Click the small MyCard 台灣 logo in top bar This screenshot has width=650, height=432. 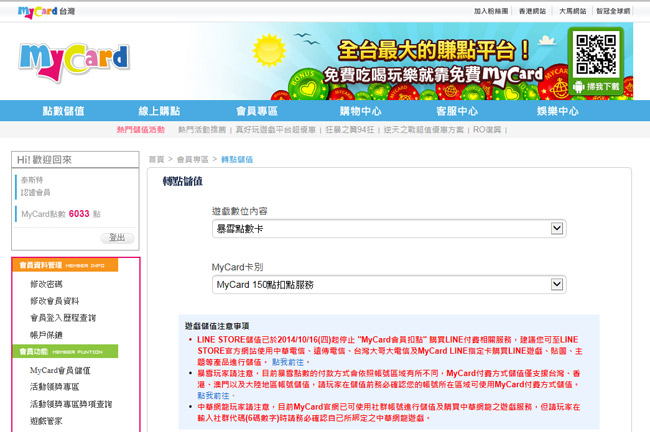click(x=46, y=11)
